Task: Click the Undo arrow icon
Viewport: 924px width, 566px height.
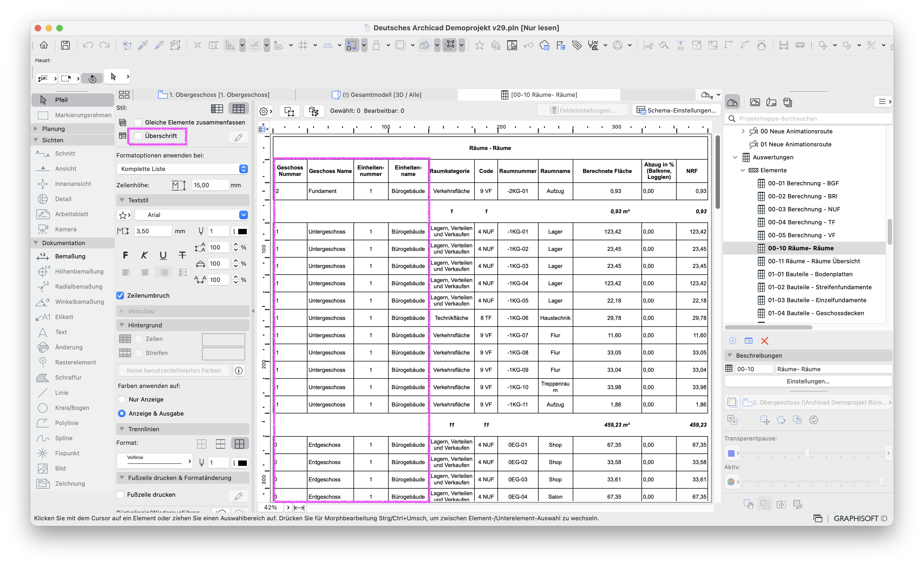Action: (x=88, y=45)
